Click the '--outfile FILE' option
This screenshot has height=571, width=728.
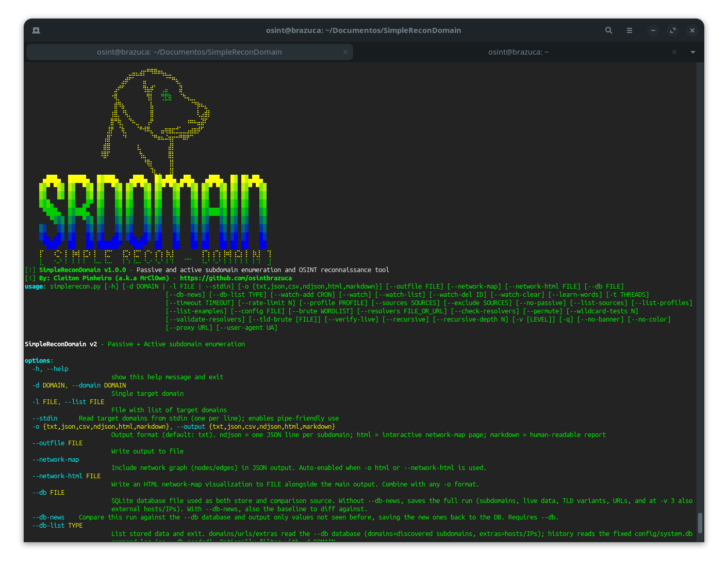click(x=57, y=443)
